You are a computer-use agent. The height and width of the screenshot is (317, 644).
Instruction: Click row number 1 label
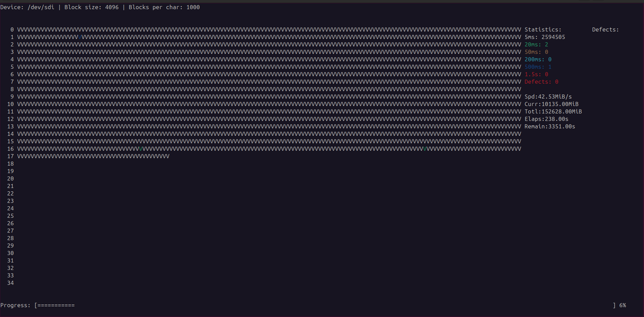(12, 37)
